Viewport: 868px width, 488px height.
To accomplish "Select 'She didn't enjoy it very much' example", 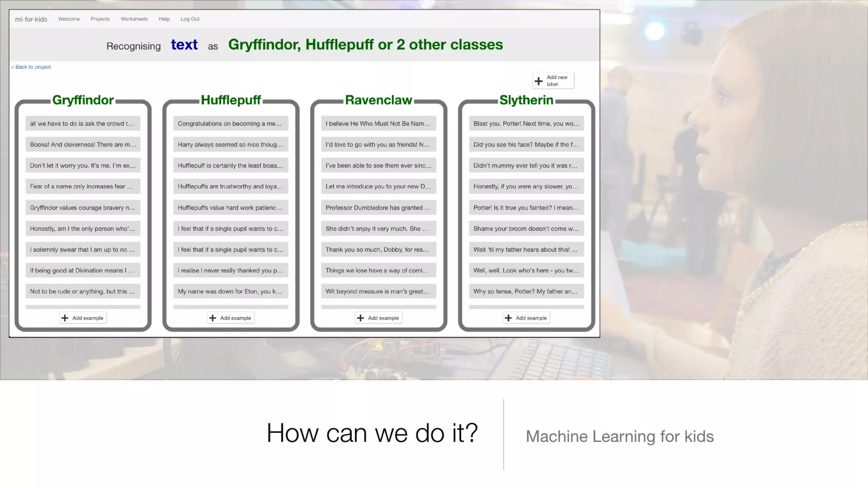I will coord(378,229).
